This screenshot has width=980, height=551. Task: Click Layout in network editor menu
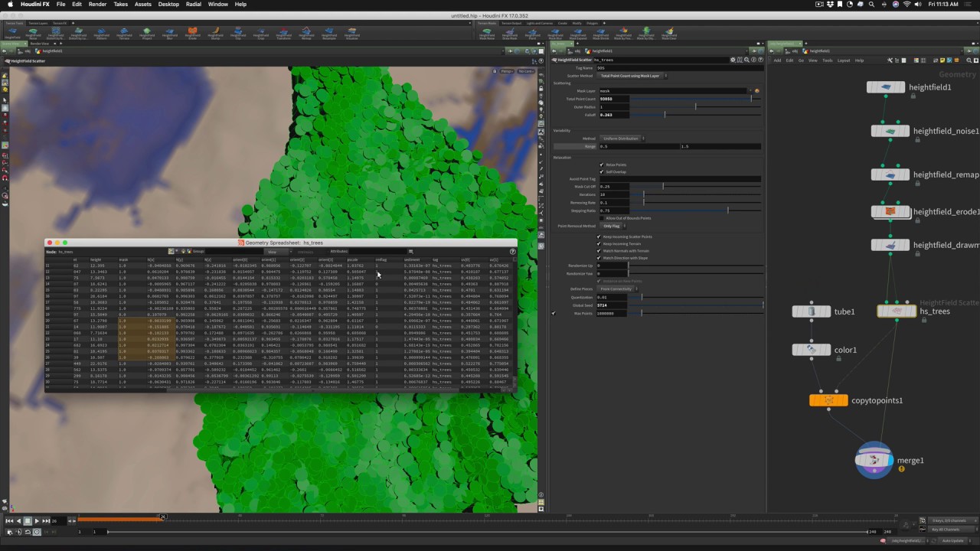843,60
